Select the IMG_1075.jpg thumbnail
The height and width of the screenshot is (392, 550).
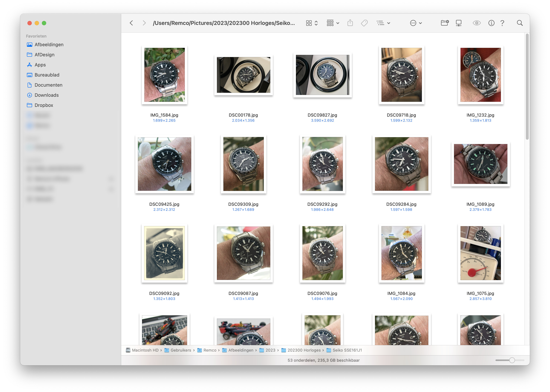click(481, 253)
